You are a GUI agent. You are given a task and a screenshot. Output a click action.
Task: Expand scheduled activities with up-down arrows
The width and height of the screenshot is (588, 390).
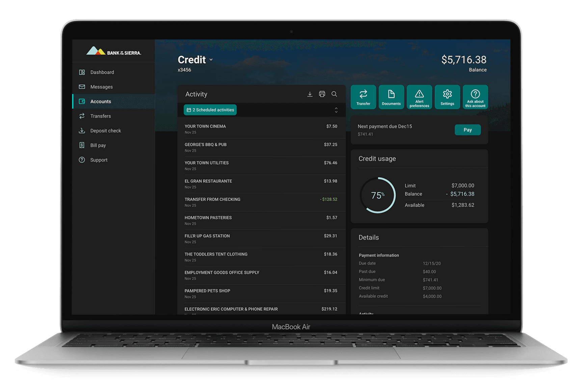point(336,110)
